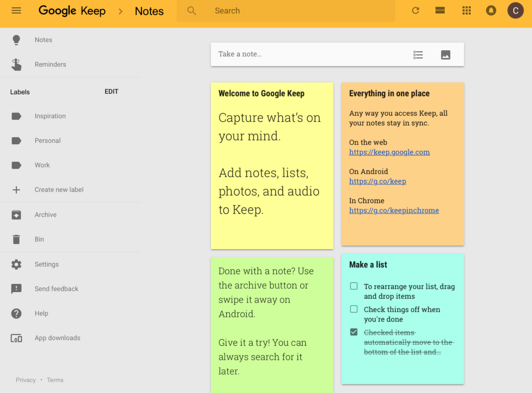
Task: Open the hamburger main menu
Action: coord(16,11)
